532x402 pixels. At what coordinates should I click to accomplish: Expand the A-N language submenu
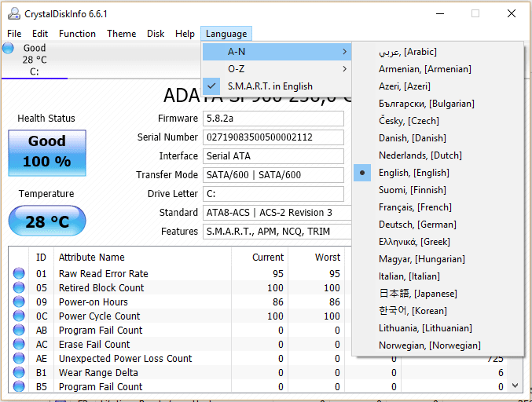point(277,52)
